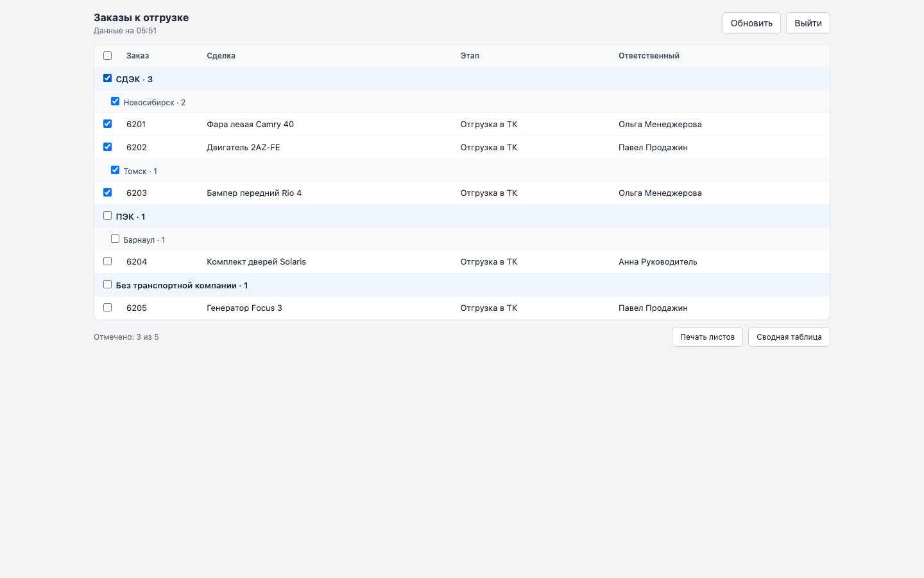Click the Заказы к отгрузке heading
The image size is (924, 578).
tap(141, 18)
